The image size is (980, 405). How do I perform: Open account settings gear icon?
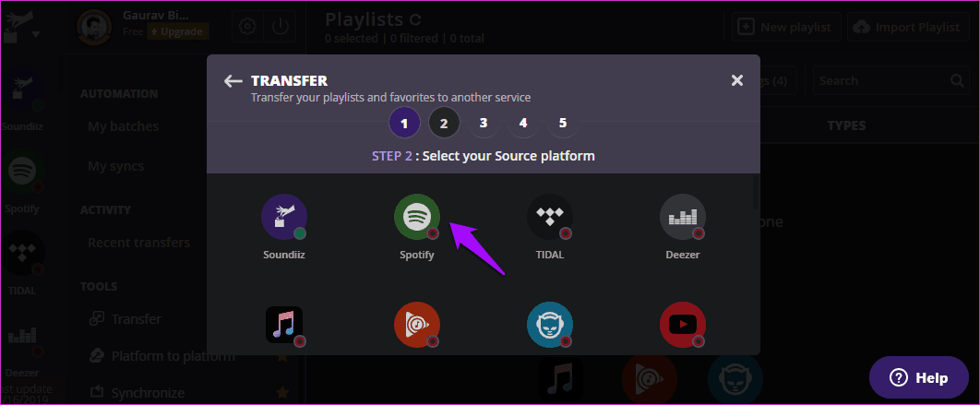pos(247,26)
